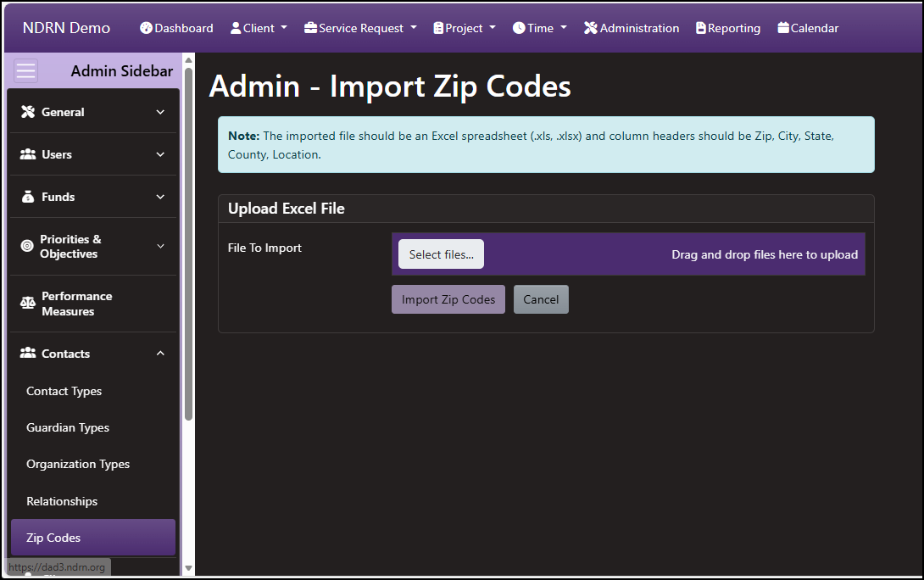This screenshot has height=580, width=924.
Task: Click the Cancel button
Action: (x=541, y=299)
